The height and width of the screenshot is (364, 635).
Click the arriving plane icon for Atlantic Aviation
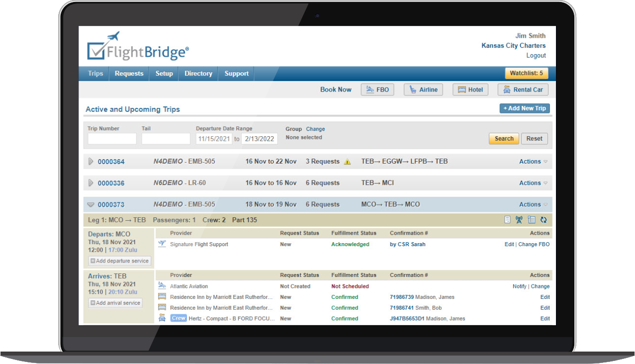[x=162, y=286]
